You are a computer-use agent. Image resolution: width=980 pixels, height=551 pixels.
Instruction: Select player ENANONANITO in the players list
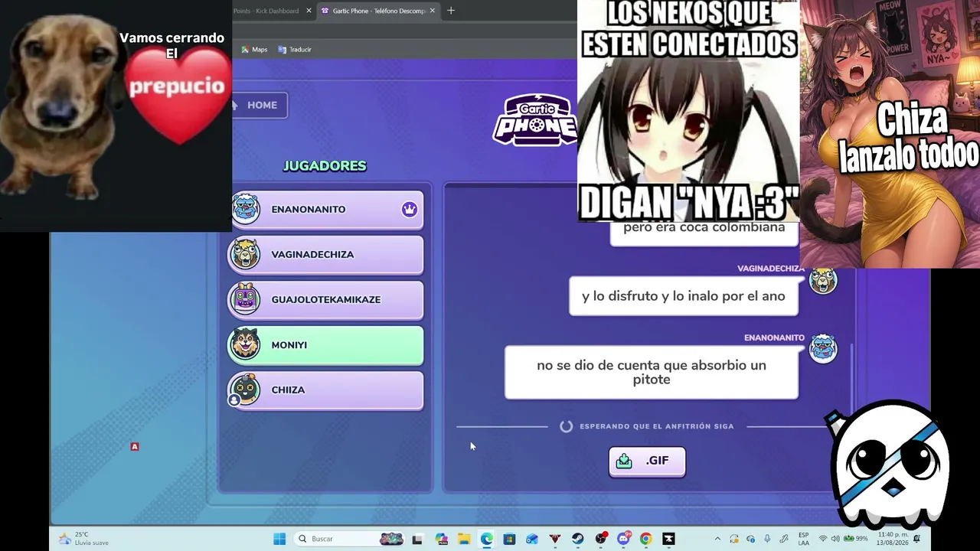click(x=328, y=209)
